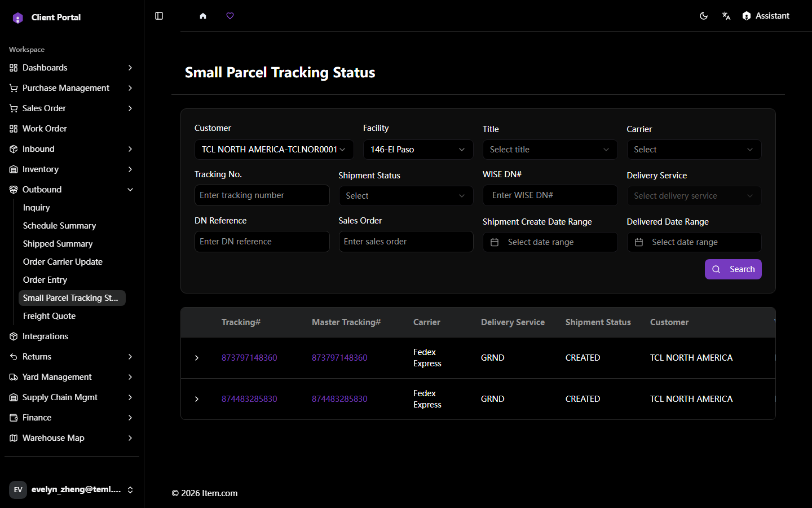Click the Outbound package icon
This screenshot has height=508, width=812.
(14, 190)
